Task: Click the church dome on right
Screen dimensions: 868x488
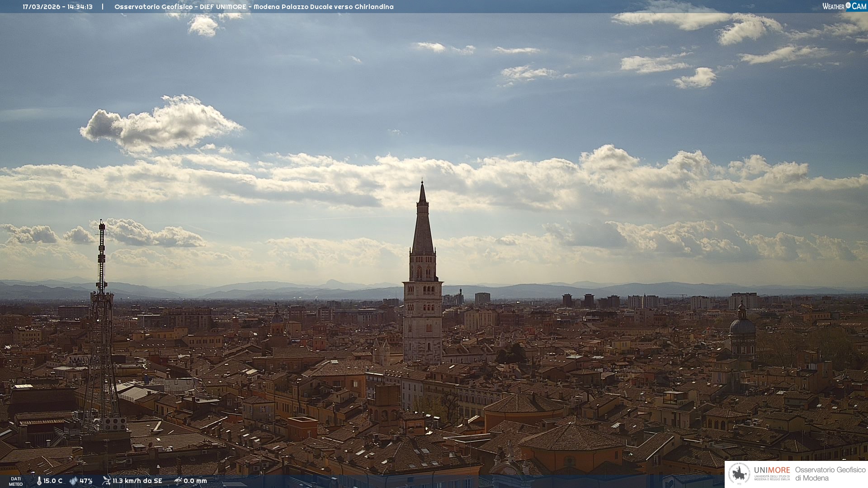Action: coord(742,326)
